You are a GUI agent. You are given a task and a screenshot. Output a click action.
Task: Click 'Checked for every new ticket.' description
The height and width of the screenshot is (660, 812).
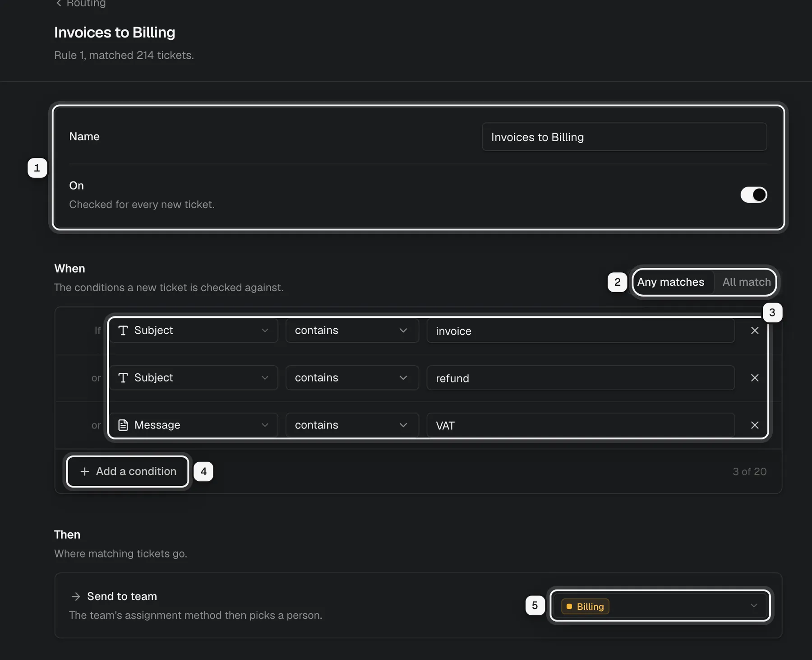(142, 205)
